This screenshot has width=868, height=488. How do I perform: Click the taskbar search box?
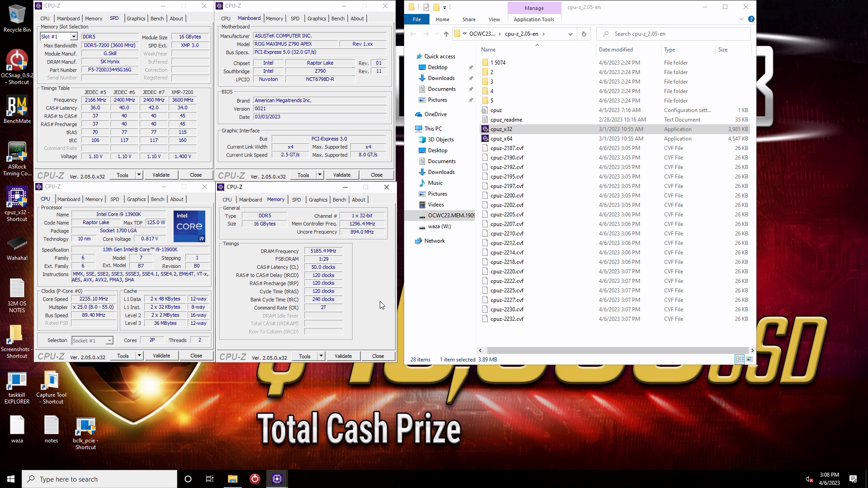point(99,479)
